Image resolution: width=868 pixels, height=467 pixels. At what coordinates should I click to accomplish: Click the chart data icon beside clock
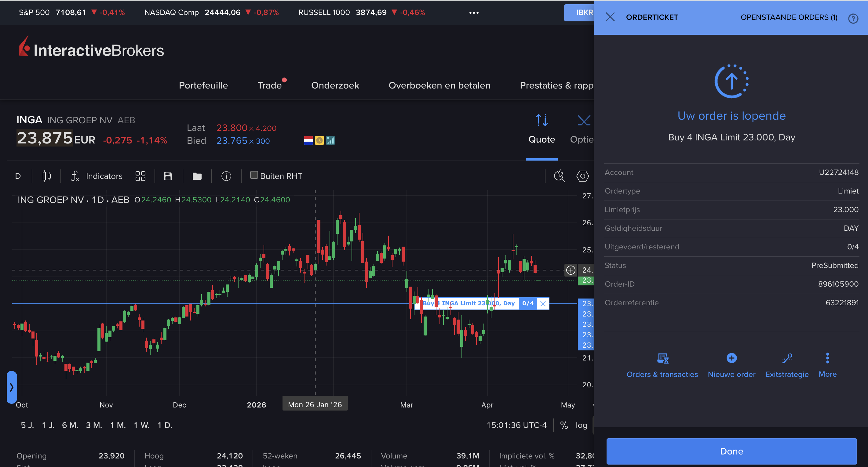(x=330, y=140)
